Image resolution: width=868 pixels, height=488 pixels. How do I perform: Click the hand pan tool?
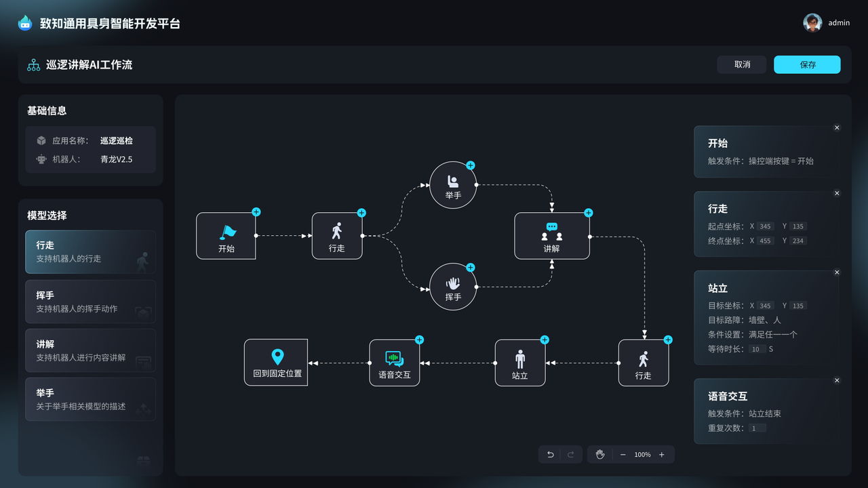point(599,454)
